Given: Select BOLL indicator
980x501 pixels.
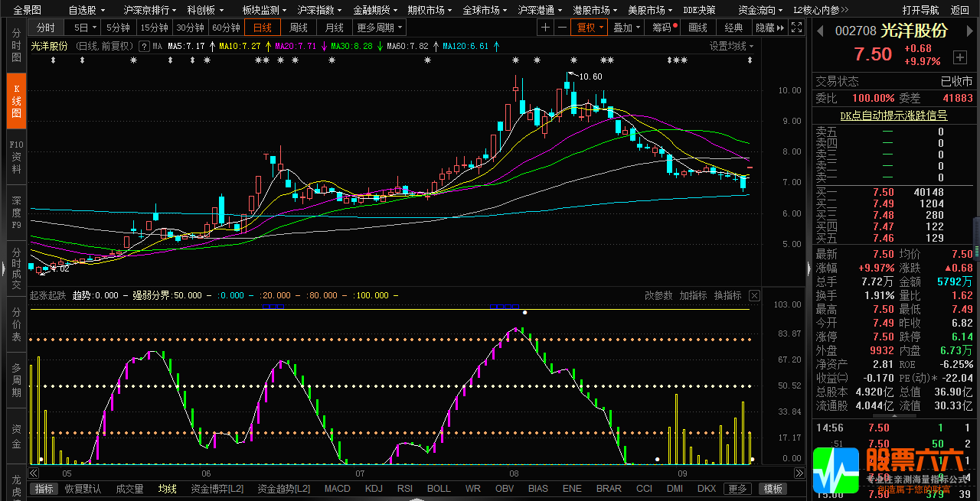Looking at the screenshot, I should (x=439, y=488).
